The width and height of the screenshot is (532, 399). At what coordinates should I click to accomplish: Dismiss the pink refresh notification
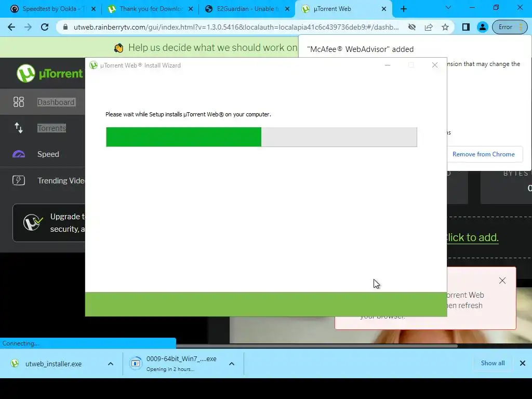(x=502, y=281)
